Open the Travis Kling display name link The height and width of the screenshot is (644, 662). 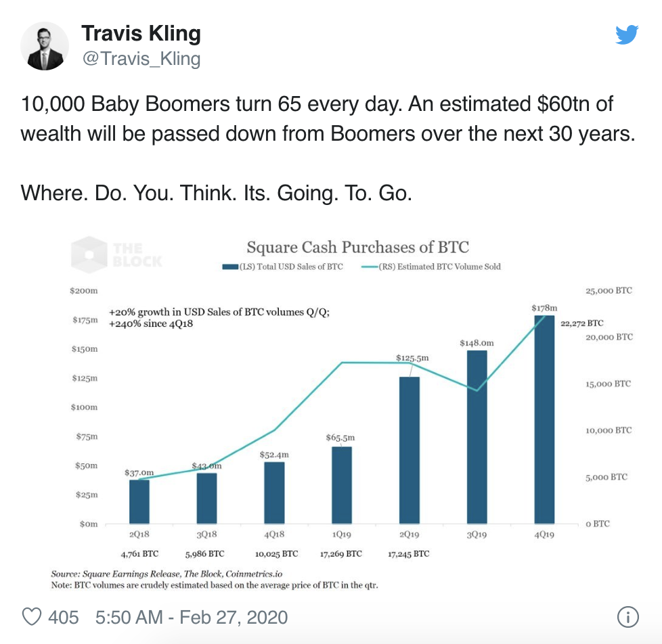pyautogui.click(x=141, y=33)
